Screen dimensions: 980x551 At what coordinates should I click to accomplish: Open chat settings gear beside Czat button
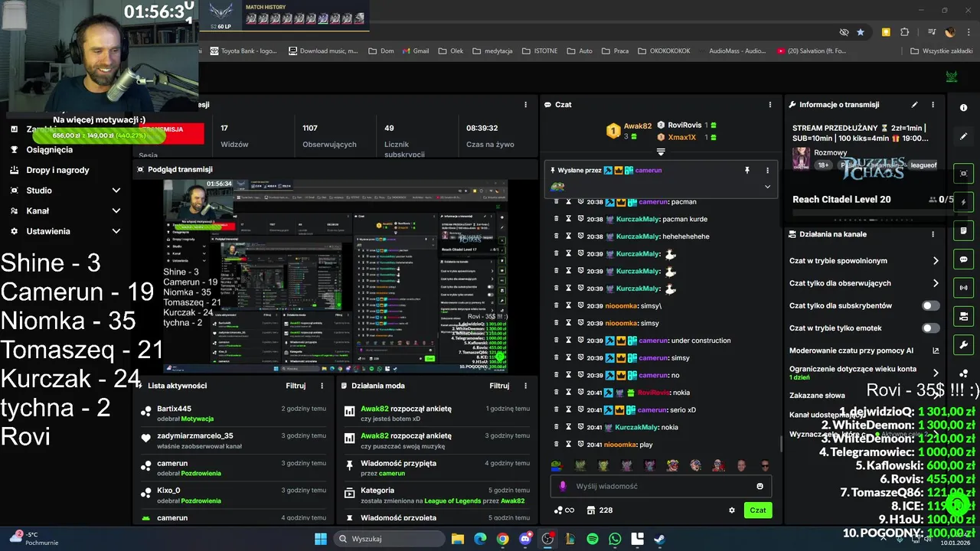click(732, 510)
